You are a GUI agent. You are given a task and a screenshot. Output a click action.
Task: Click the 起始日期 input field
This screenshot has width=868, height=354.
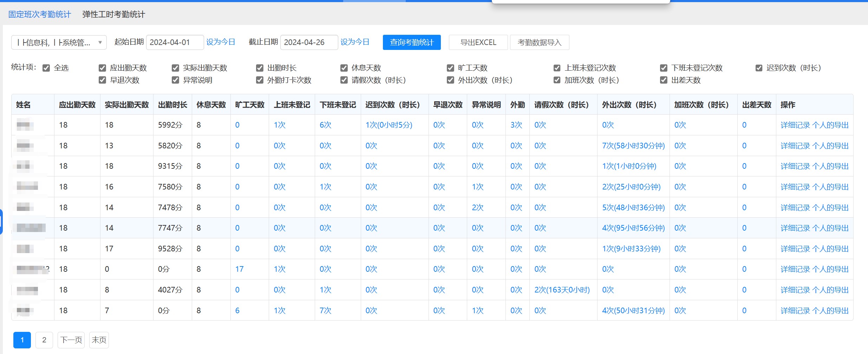[x=175, y=42]
